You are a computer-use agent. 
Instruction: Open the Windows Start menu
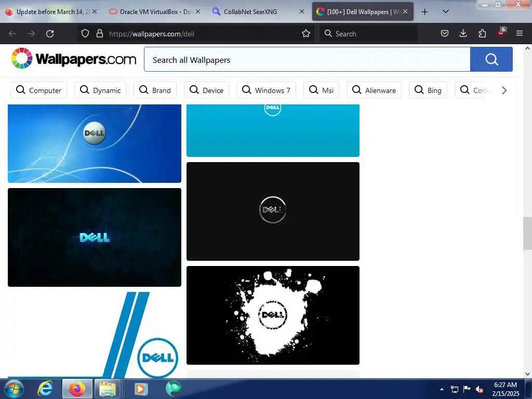[x=14, y=389]
